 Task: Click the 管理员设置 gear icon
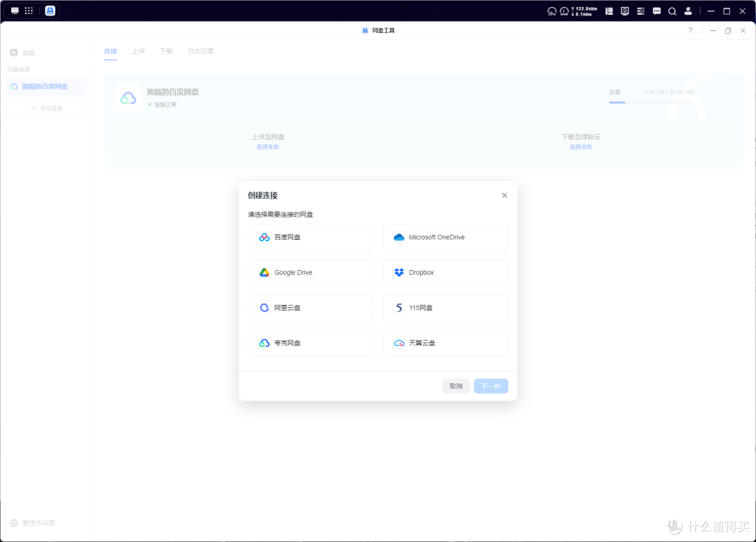click(x=14, y=522)
